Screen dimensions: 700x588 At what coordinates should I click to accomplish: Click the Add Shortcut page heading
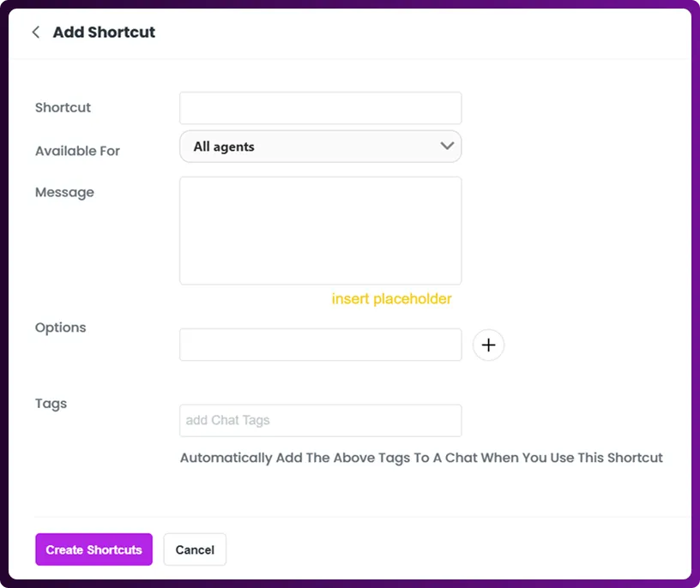104,33
